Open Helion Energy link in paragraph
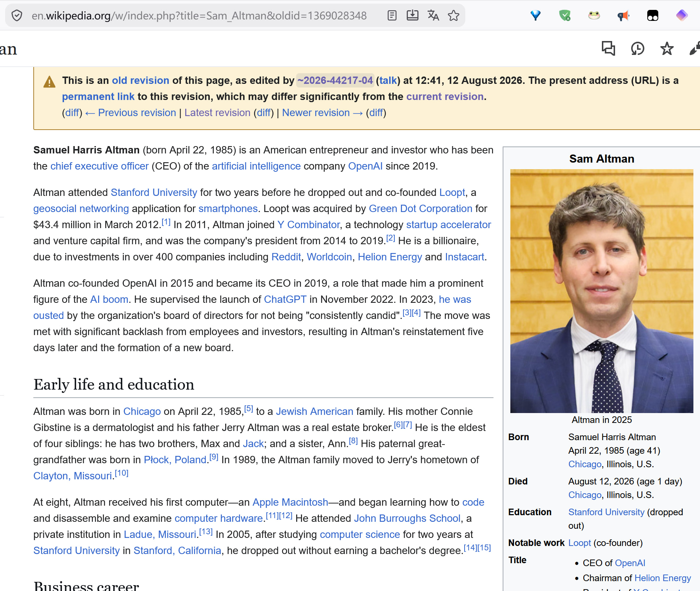 point(390,257)
